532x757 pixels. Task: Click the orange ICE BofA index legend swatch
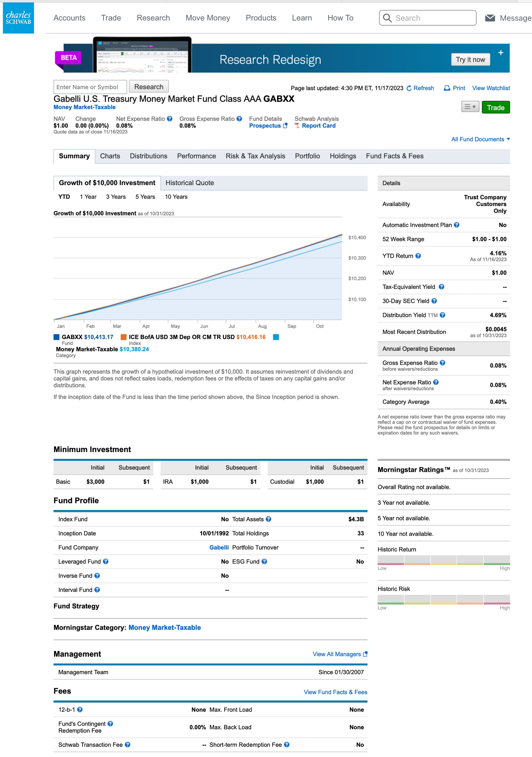[x=124, y=337]
